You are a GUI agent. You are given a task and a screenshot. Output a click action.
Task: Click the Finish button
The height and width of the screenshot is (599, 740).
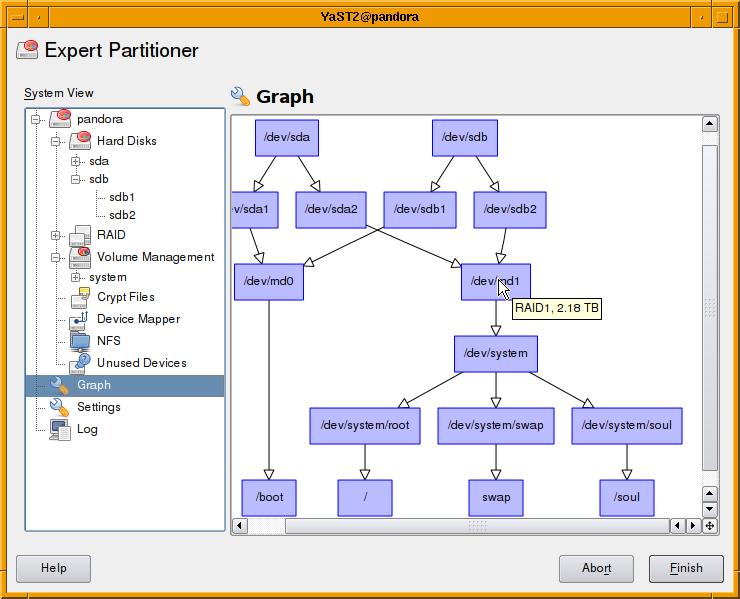coord(686,568)
